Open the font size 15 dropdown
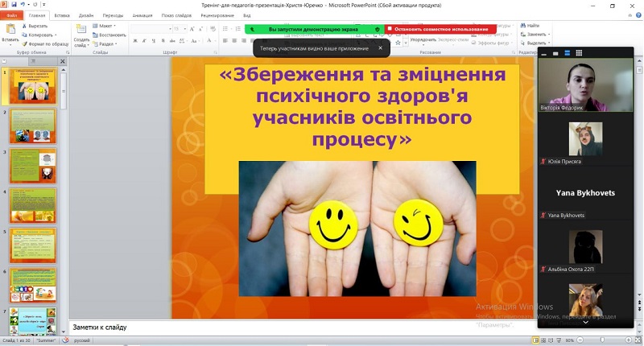Screen dimensions: 644x346 click(x=185, y=29)
